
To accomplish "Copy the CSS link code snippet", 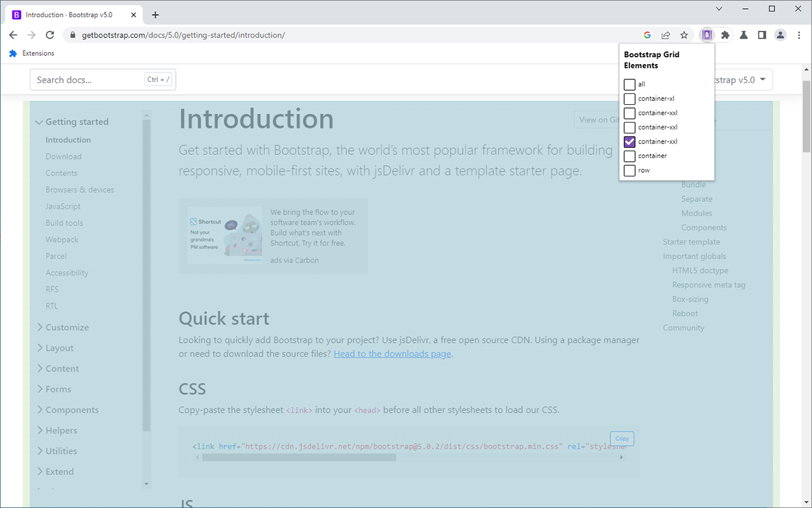I will [x=622, y=439].
